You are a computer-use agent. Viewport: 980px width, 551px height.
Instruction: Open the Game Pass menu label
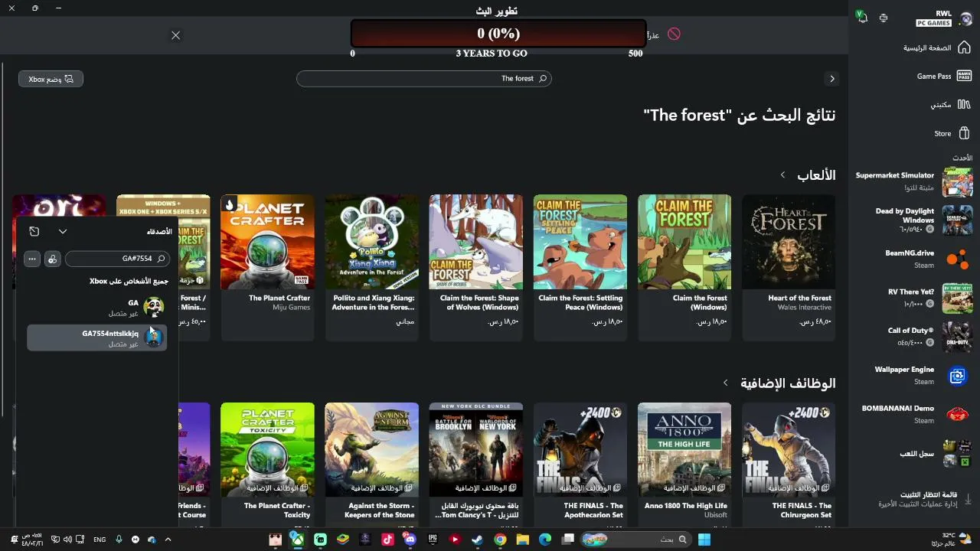(x=934, y=77)
